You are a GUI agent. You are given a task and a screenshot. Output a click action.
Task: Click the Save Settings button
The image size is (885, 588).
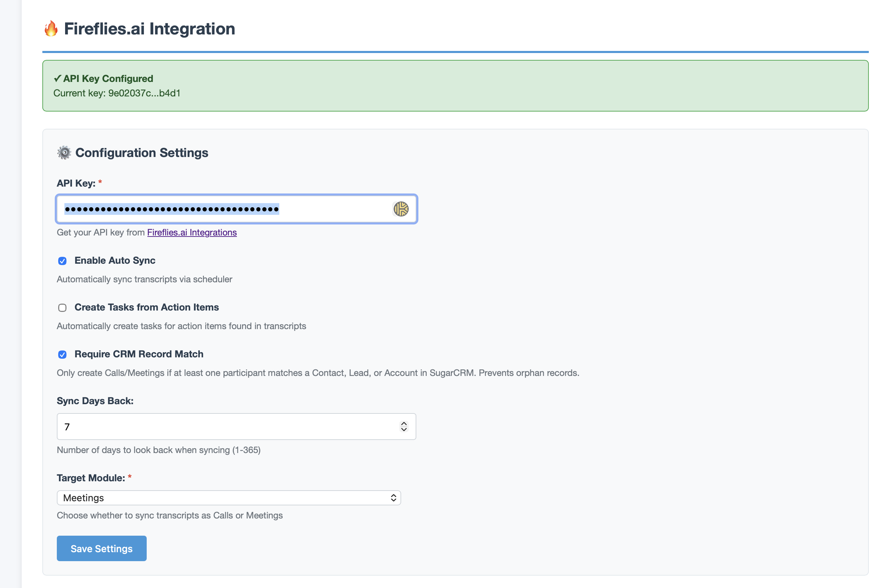(102, 548)
